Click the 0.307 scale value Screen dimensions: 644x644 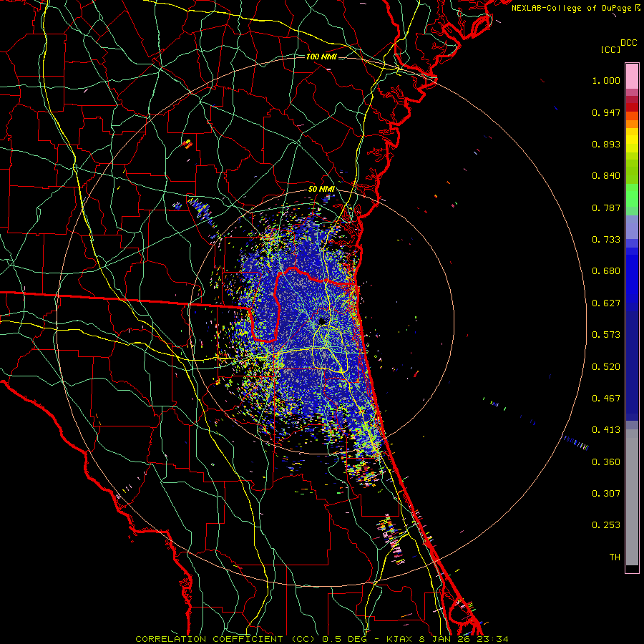(x=606, y=494)
